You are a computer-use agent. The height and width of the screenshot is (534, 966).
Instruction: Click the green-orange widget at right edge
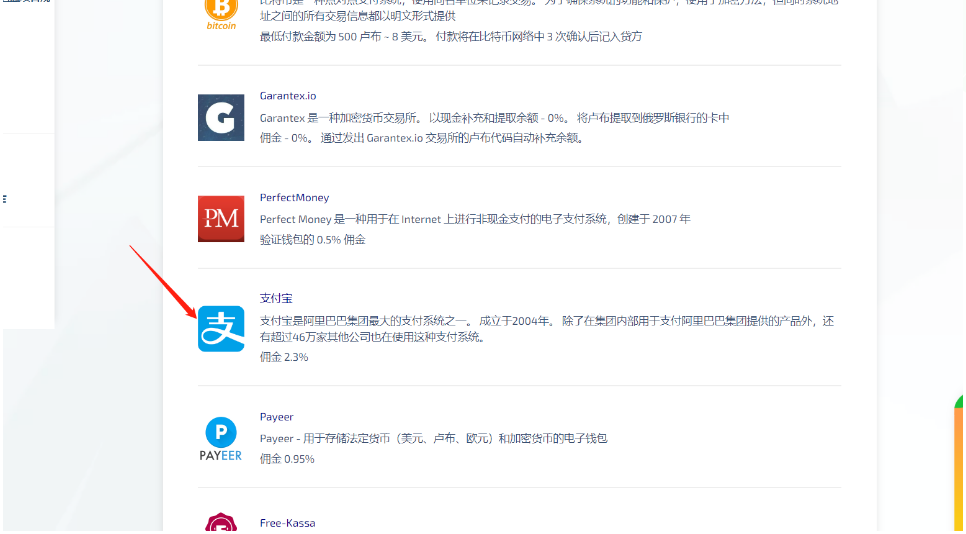[959, 460]
